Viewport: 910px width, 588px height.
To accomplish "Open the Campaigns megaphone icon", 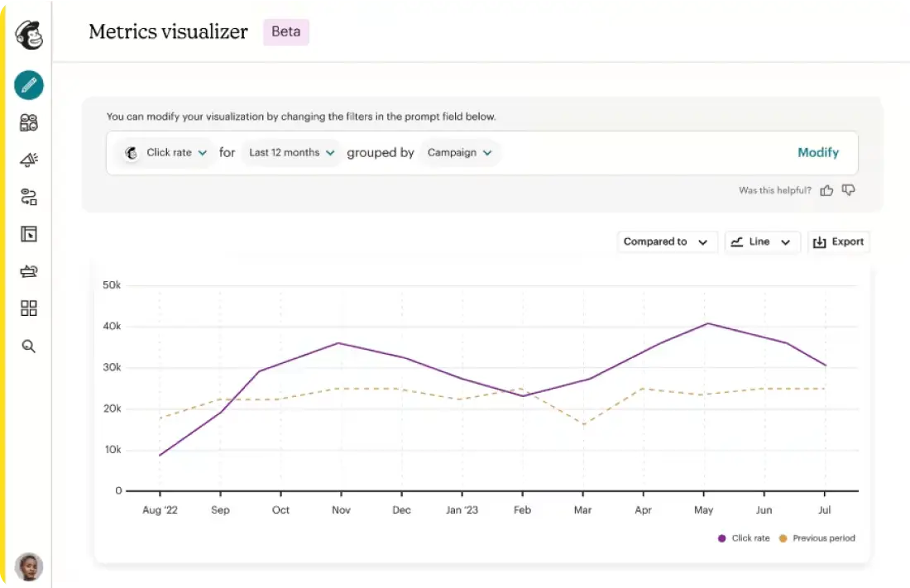I will [x=29, y=160].
